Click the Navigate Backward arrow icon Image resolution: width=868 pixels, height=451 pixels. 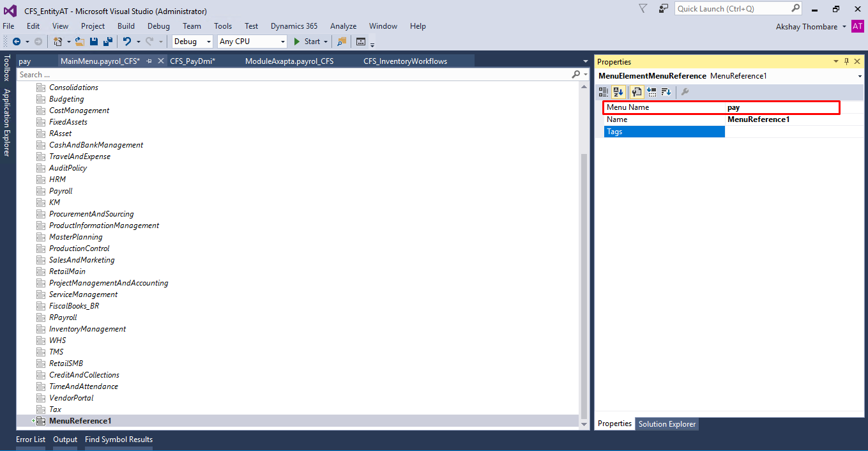click(x=17, y=42)
